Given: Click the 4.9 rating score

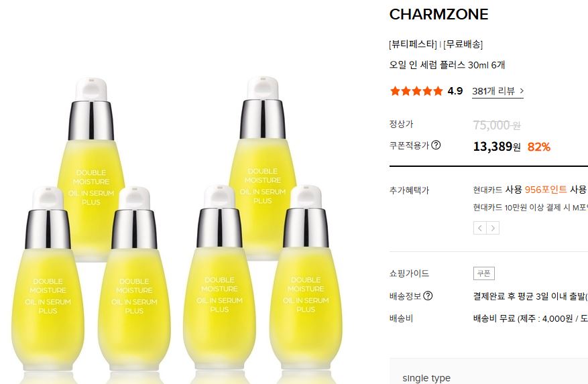Looking at the screenshot, I should [455, 91].
